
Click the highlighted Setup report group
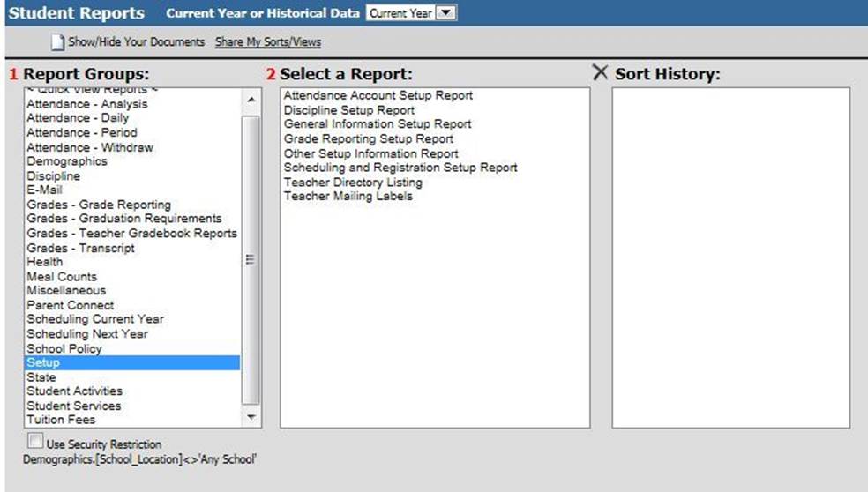click(x=133, y=363)
